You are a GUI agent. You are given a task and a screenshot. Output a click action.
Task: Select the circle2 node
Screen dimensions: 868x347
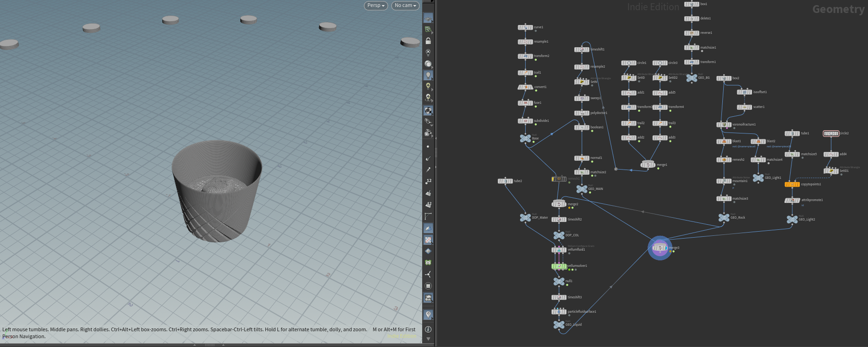(831, 133)
